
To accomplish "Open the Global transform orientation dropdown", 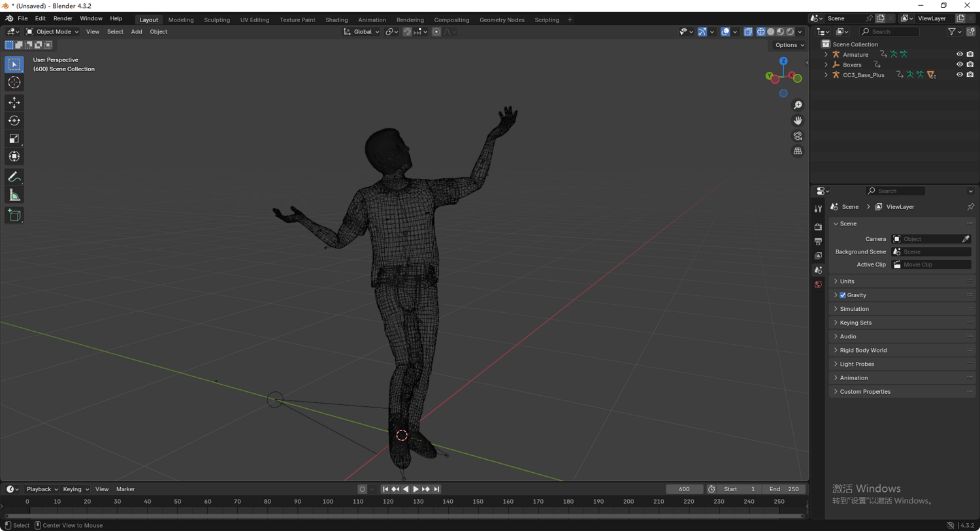I will pyautogui.click(x=361, y=31).
